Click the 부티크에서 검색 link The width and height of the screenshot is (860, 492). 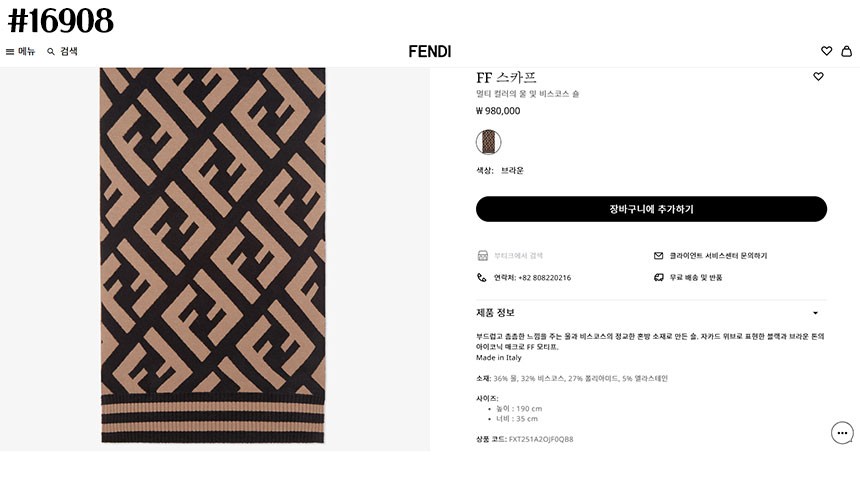(518, 256)
